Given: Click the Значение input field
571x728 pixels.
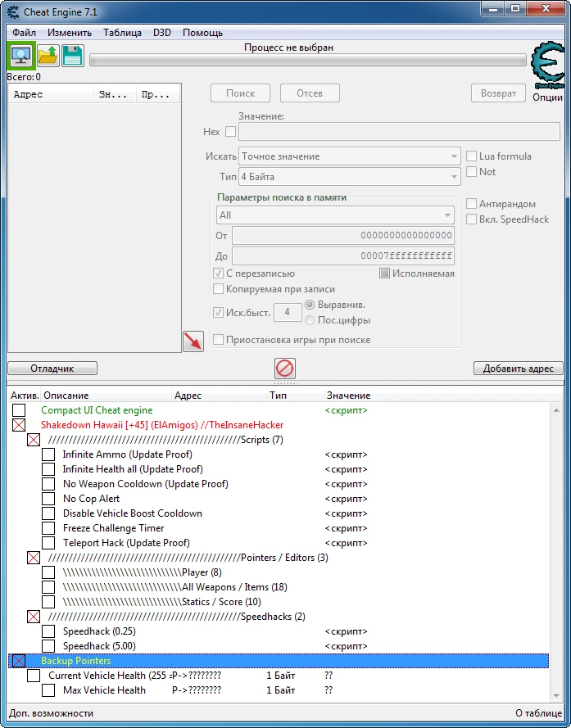Looking at the screenshot, I should (399, 132).
